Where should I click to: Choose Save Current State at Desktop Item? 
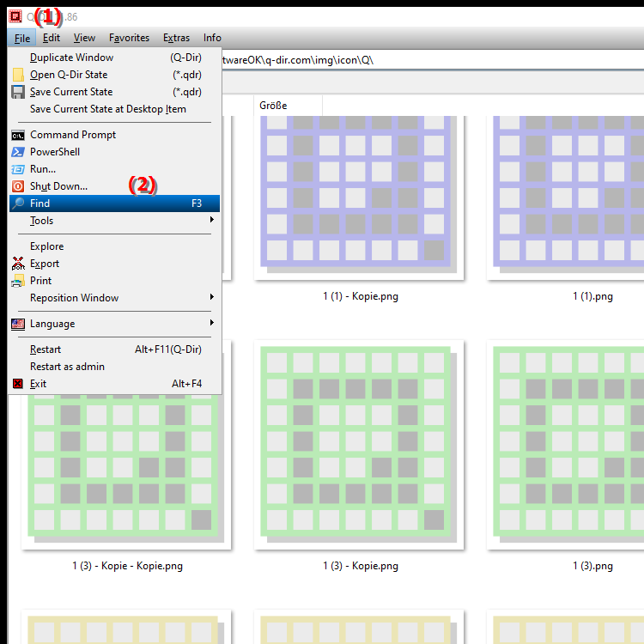pyautogui.click(x=114, y=109)
